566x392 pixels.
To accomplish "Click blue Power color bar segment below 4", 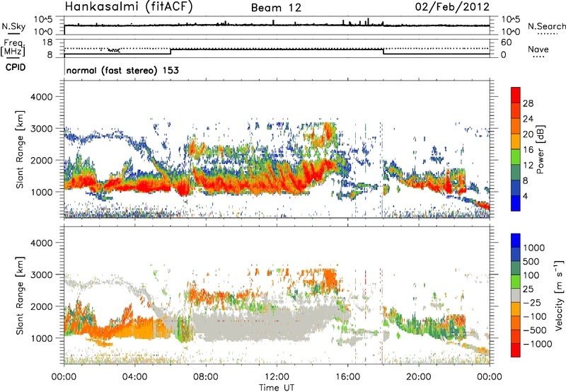I will [x=516, y=203].
